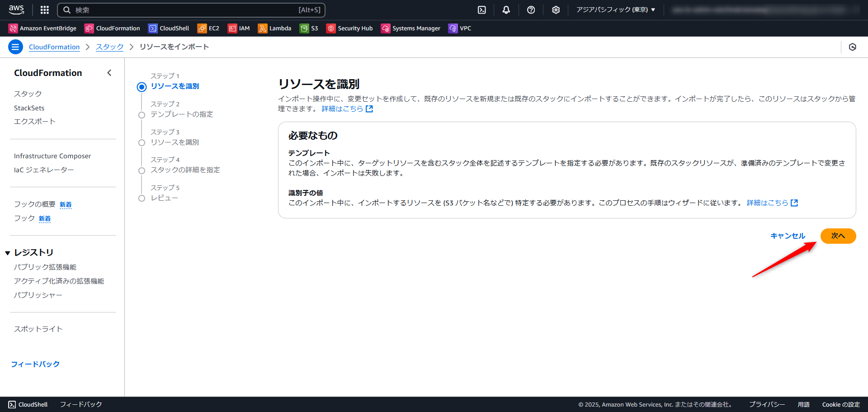
Task: Open EC2 favorites shortcut
Action: click(x=208, y=28)
